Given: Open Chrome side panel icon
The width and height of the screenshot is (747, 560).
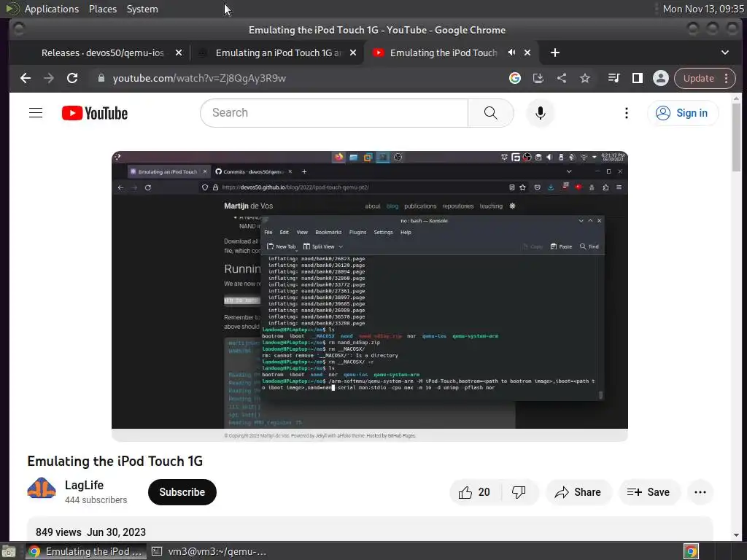Looking at the screenshot, I should [637, 78].
